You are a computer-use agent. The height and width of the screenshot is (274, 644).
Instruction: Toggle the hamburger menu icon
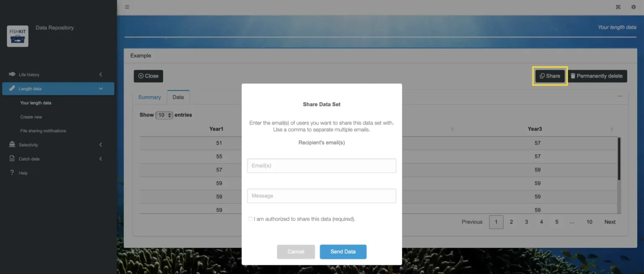[x=127, y=7]
